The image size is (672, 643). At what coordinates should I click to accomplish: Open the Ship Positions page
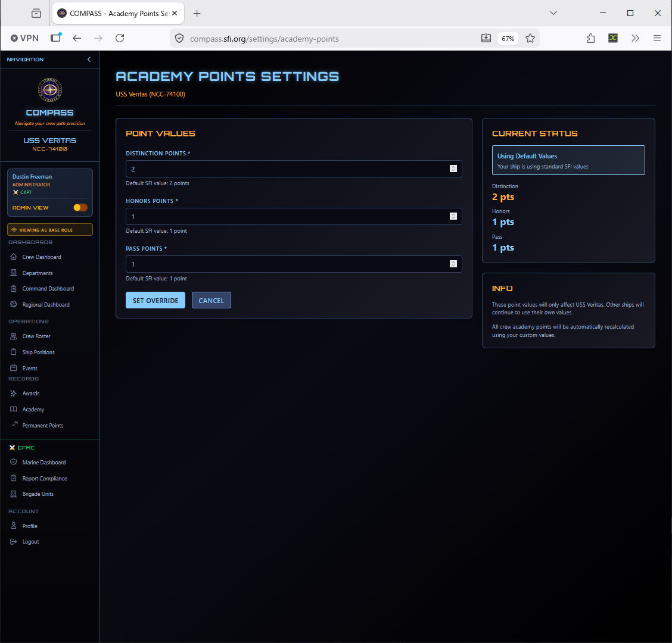[x=39, y=352]
